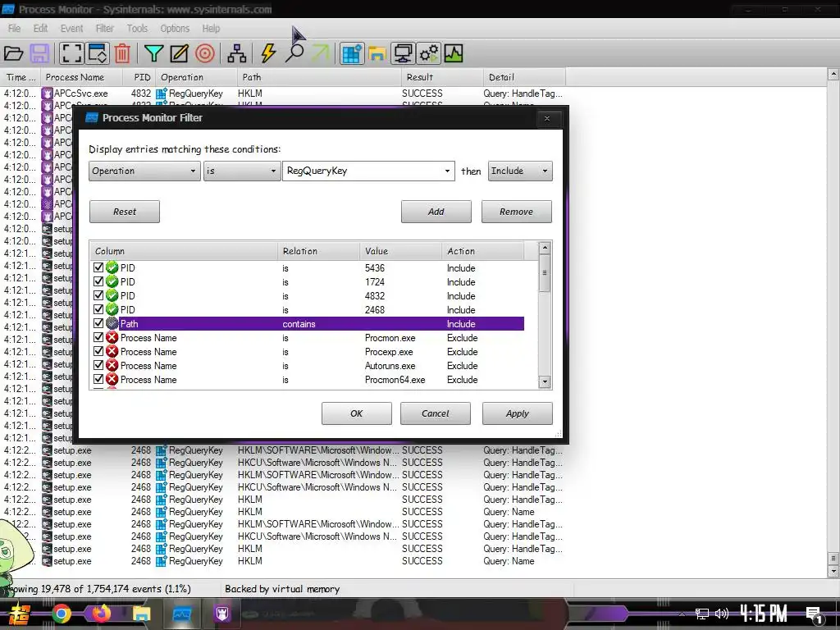Toggle Show Network Activity icon
This screenshot has width=840, height=630.
point(403,53)
